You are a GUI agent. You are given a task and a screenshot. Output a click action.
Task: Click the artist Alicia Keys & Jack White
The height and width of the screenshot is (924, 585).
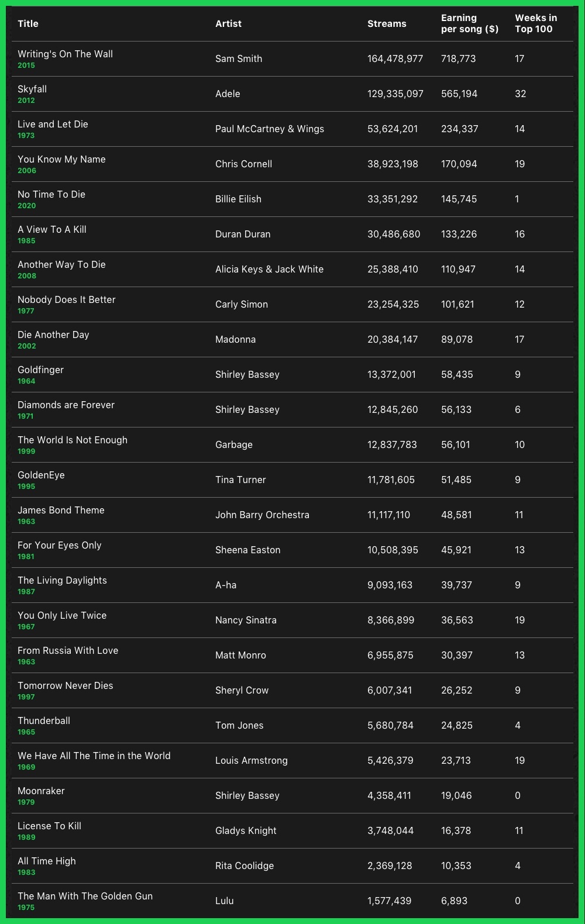tap(269, 270)
